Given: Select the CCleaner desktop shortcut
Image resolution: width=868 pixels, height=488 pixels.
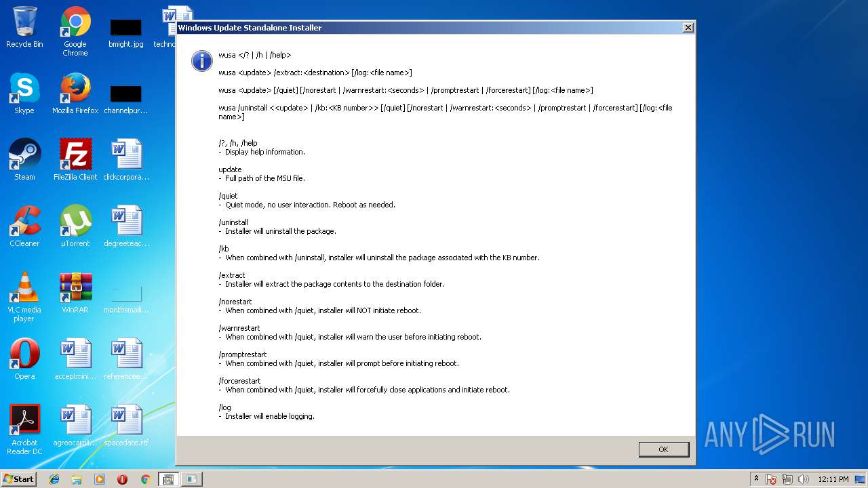Looking at the screenshot, I should click(x=24, y=226).
